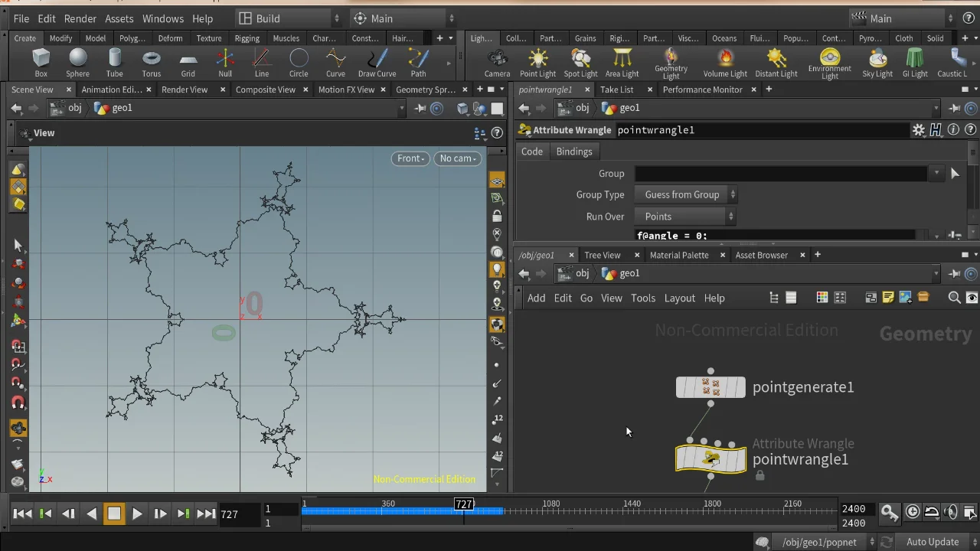Viewport: 980px width, 551px height.
Task: Switch to the Tree View tab
Action: (603, 255)
